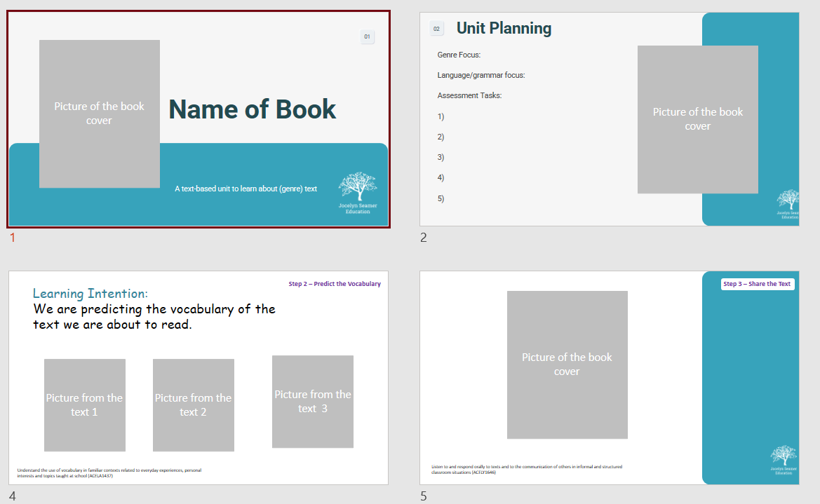Select the Share the Text slide thumbnail
The image size is (820, 504).
(610, 378)
